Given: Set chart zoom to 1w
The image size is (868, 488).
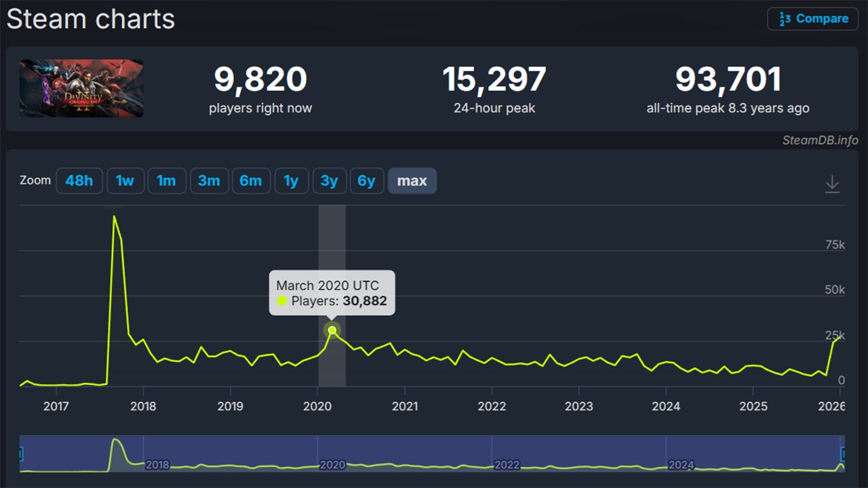Looking at the screenshot, I should coord(125,181).
